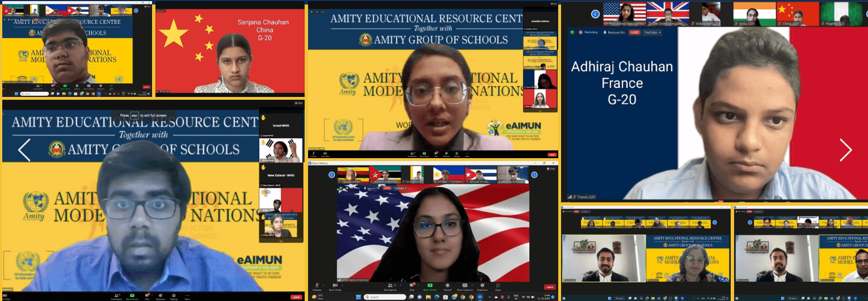The height and width of the screenshot is (301, 868).
Task: Select Cuba delegate thumbnail
Action: point(481,175)
